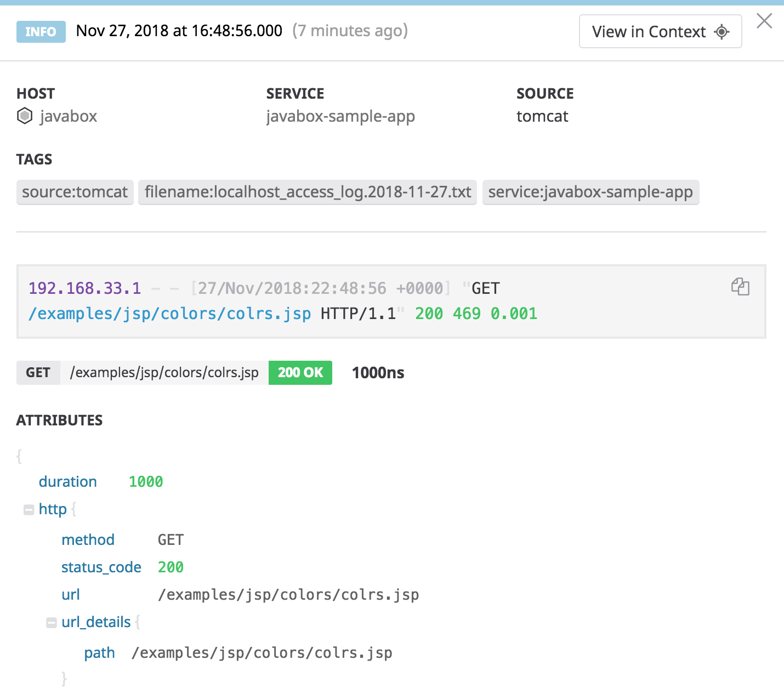Click the green 200 OK status badge
Image resolution: width=784 pixels, height=694 pixels.
300,372
